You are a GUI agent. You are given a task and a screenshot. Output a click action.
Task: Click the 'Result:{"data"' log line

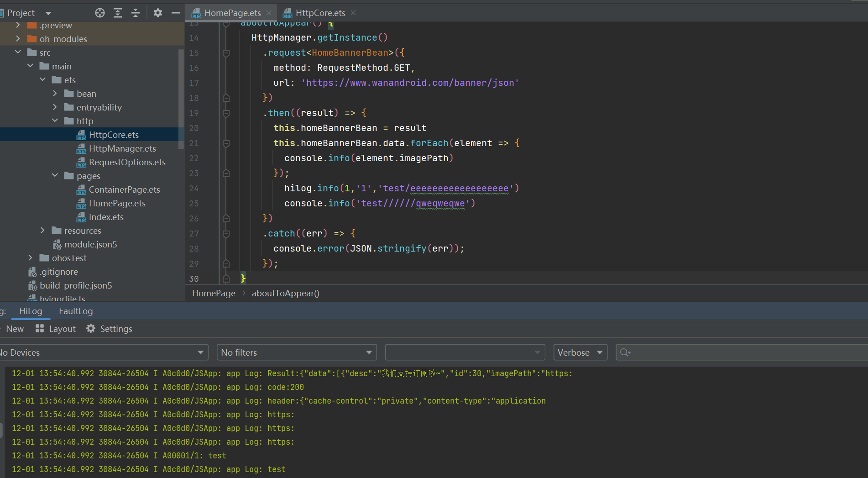pyautogui.click(x=292, y=373)
